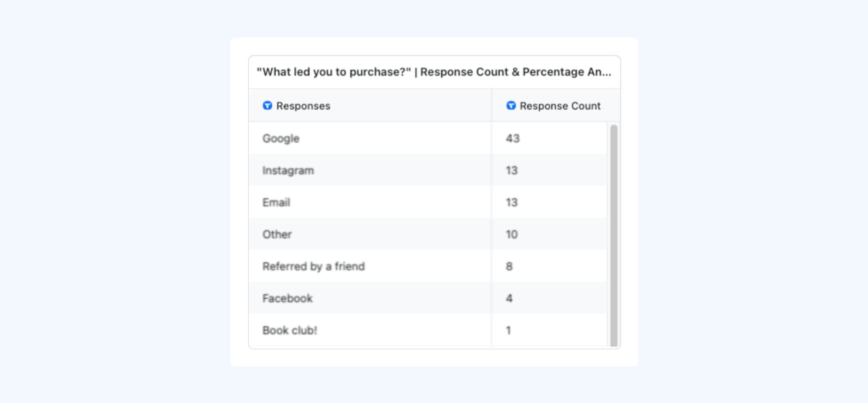
Task: Click the count value 13 for Instagram
Action: coord(512,170)
